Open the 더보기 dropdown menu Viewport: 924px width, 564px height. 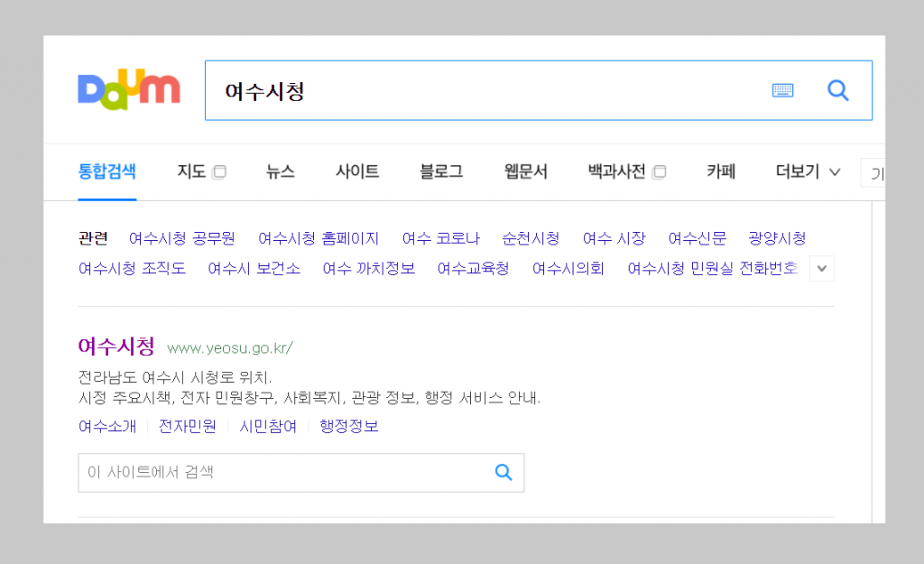[x=808, y=171]
